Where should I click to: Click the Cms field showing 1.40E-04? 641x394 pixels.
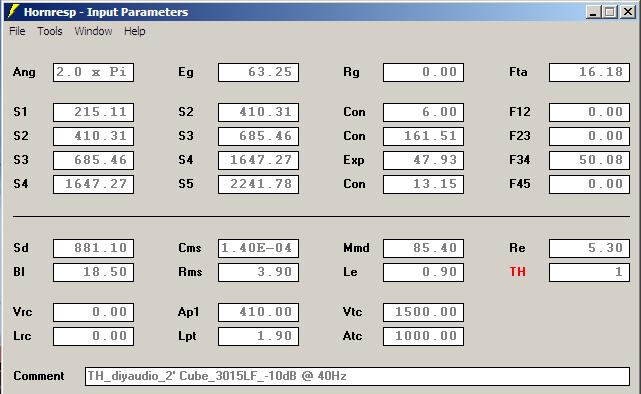click(258, 248)
